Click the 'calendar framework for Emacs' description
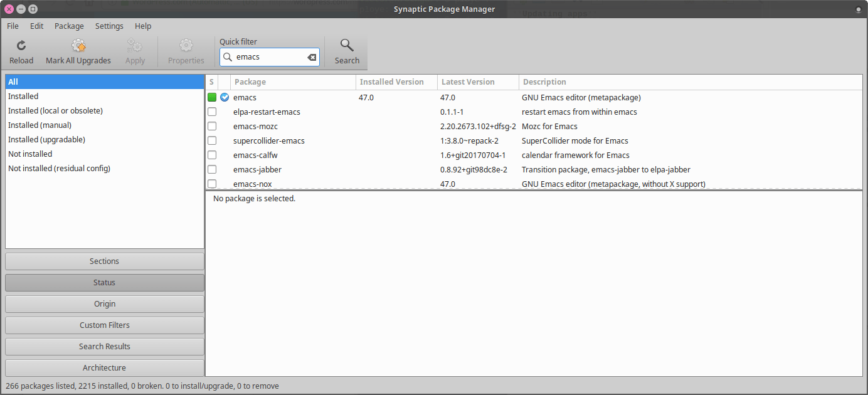The width and height of the screenshot is (868, 395). click(576, 155)
